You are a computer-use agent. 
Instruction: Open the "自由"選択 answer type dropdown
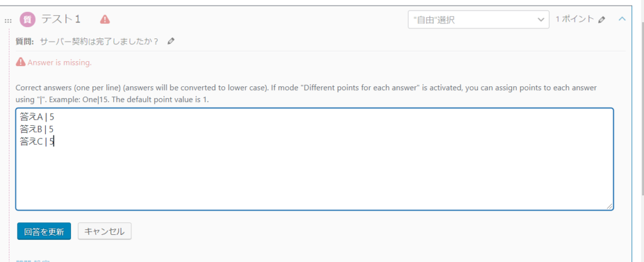[479, 20]
